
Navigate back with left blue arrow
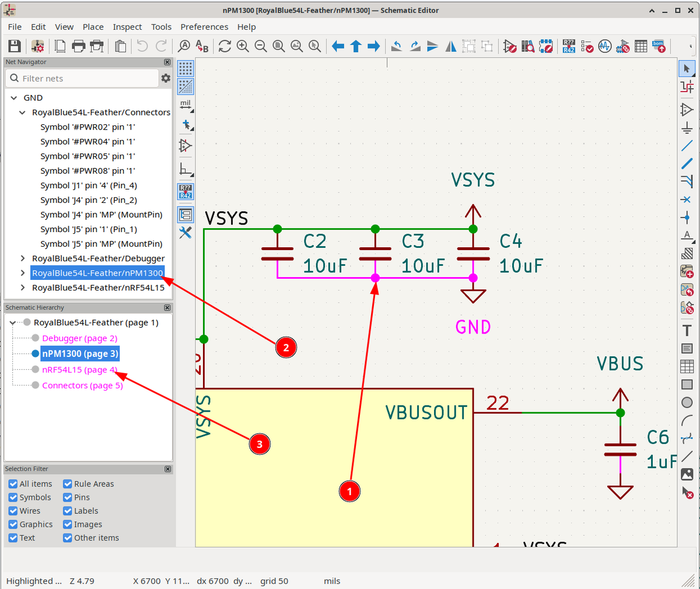coord(338,46)
